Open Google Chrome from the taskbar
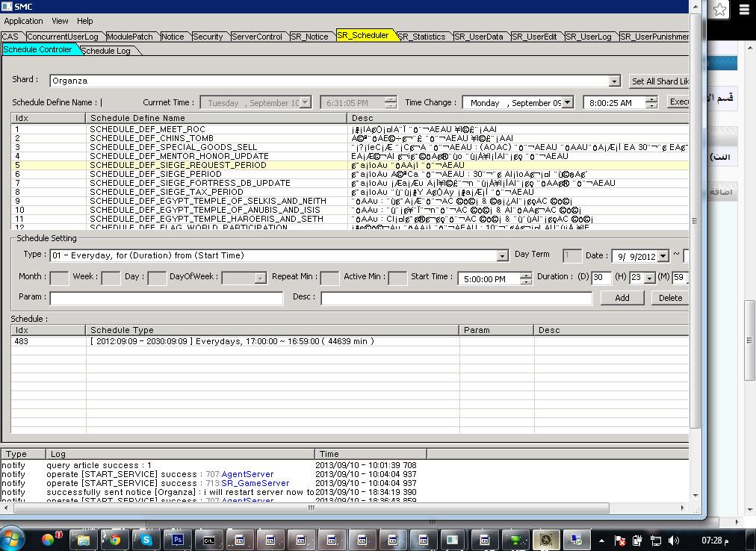 [115, 539]
